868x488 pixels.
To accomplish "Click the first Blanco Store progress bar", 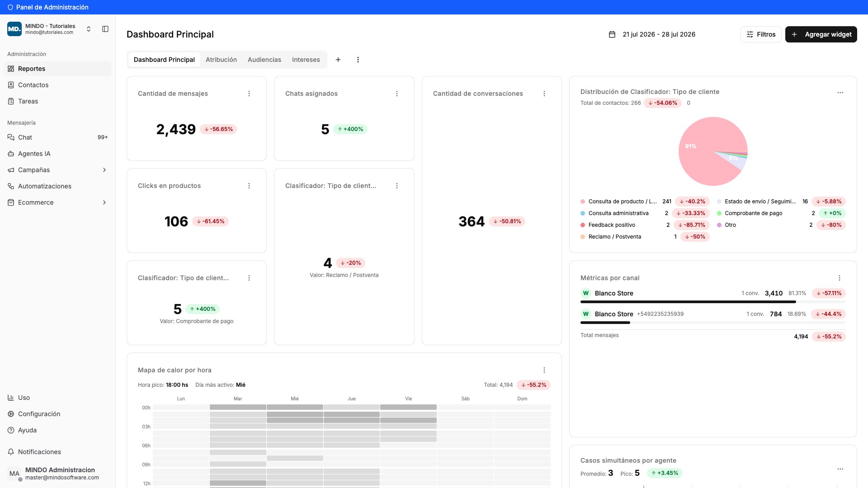I will pos(713,302).
